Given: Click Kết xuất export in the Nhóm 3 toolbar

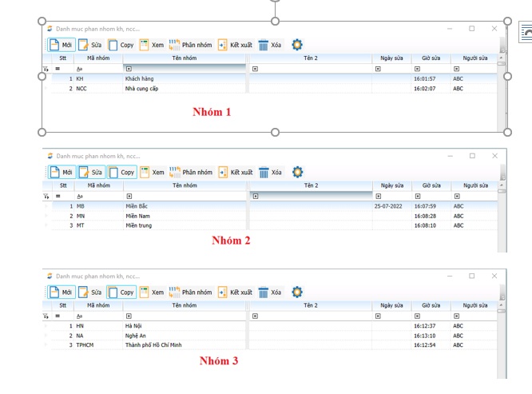Looking at the screenshot, I should 223,293.
